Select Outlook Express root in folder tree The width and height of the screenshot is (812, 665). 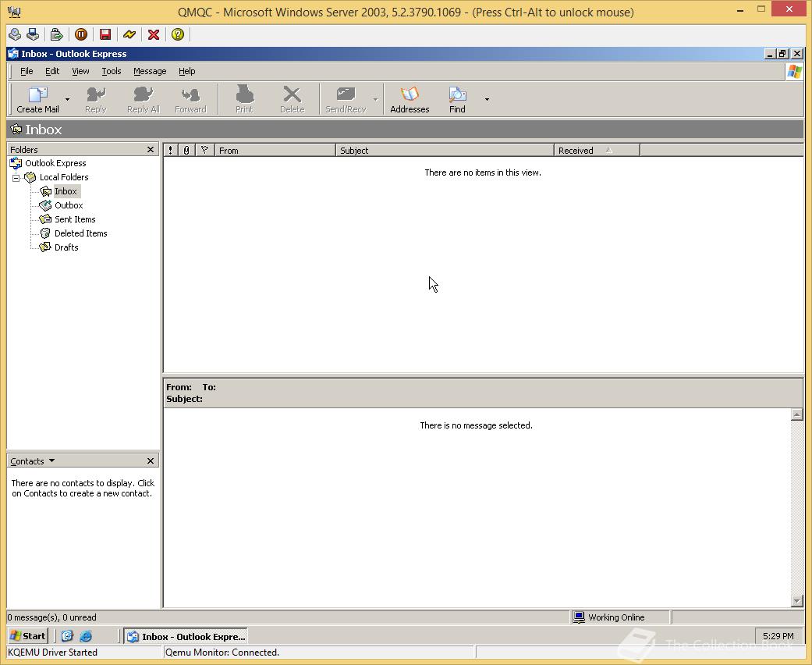55,163
